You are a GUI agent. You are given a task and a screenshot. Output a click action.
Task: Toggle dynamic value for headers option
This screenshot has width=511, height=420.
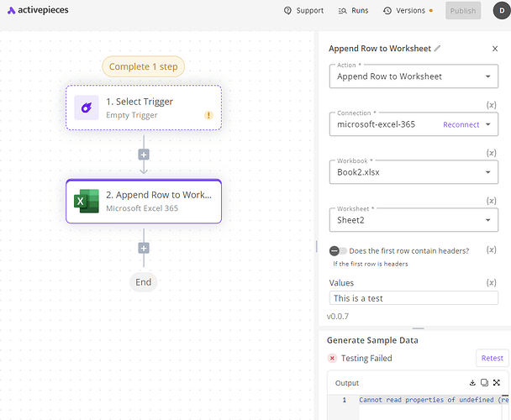pyautogui.click(x=491, y=250)
